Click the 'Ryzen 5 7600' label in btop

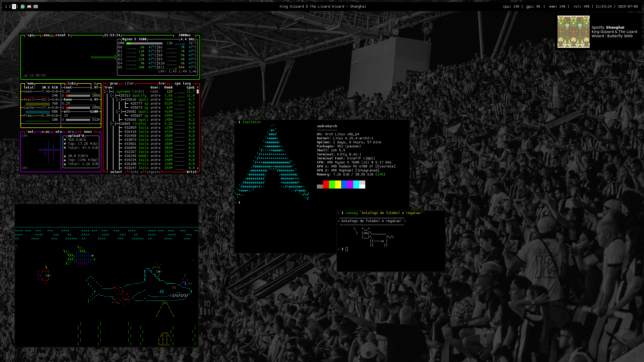[x=134, y=39]
